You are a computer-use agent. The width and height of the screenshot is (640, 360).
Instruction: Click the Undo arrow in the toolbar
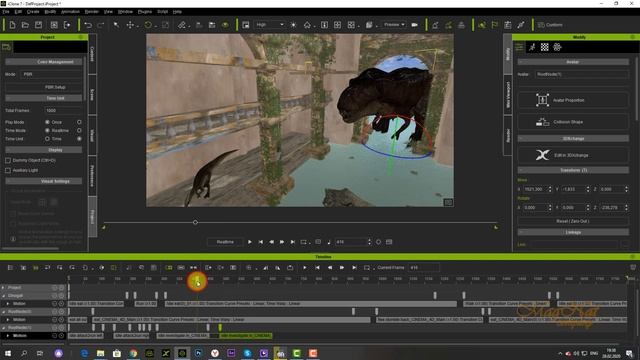(88, 25)
